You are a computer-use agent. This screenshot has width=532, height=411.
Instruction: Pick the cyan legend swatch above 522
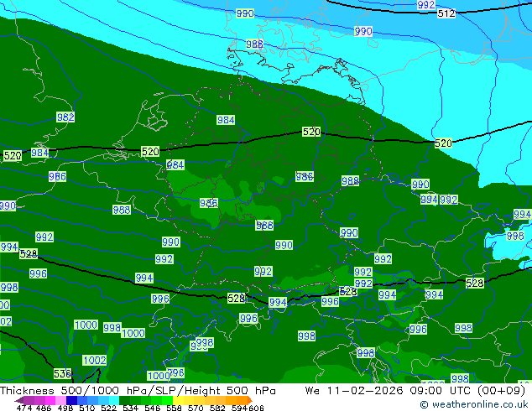tap(114, 400)
